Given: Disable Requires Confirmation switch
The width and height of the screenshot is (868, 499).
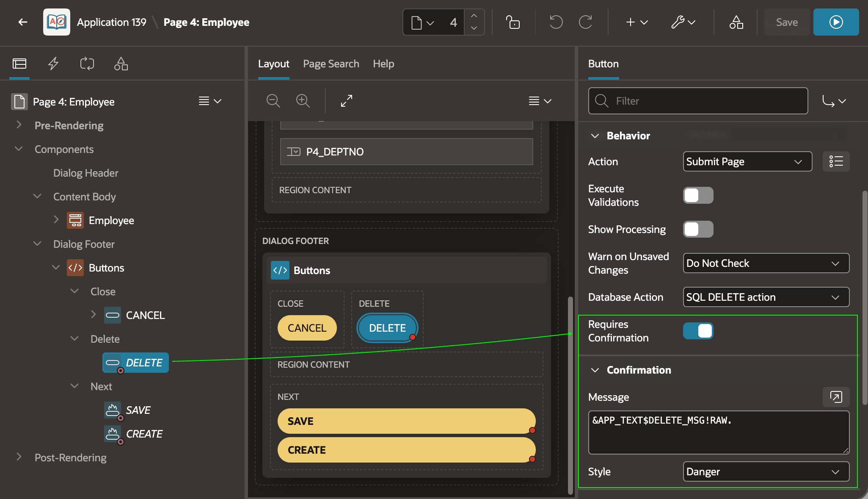Looking at the screenshot, I should [698, 331].
